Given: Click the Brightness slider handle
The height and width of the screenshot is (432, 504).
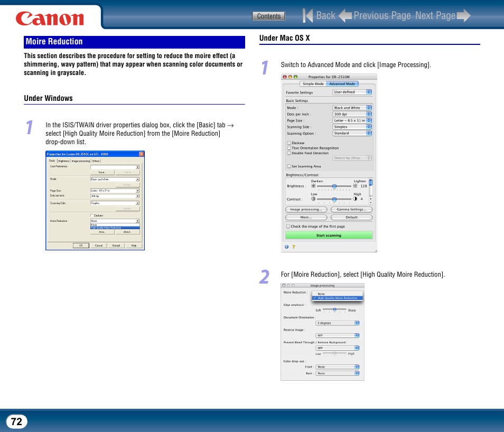Looking at the screenshot, I should point(334,186).
